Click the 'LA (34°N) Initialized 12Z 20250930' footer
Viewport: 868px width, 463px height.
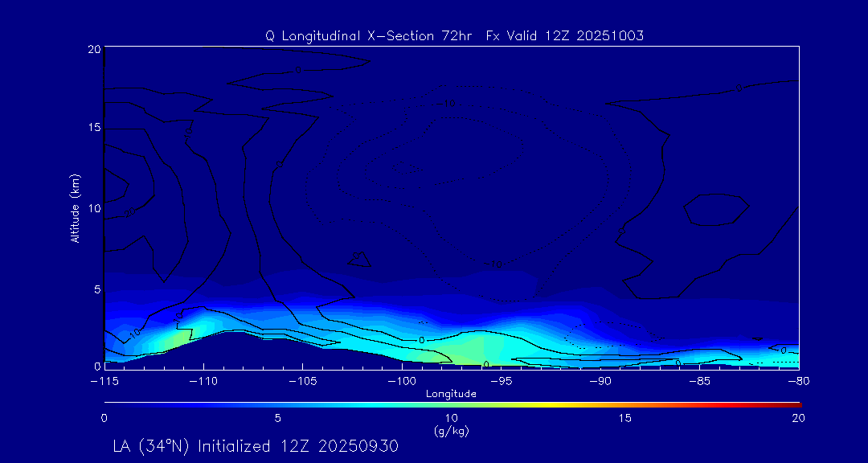[256, 446]
